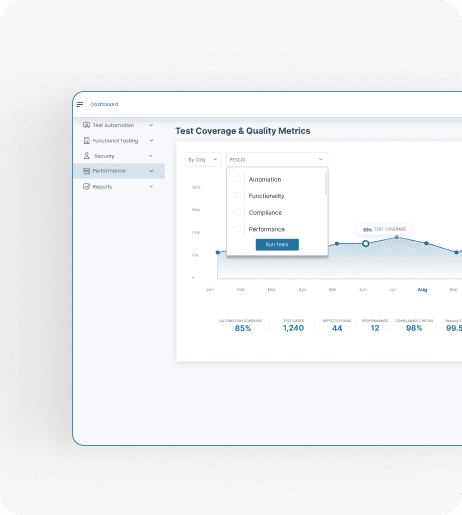Viewport: 462px width, 515px height.
Task: Toggle the test category combo box
Action: coord(277,160)
